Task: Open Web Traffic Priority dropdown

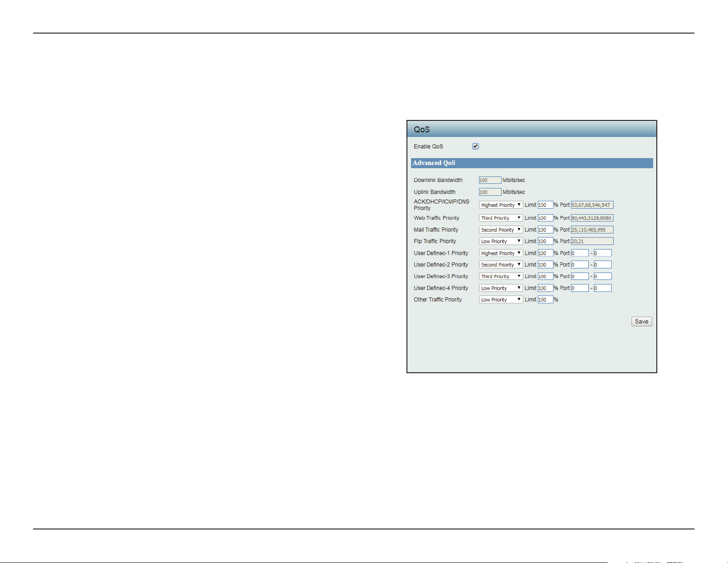Action: (501, 218)
